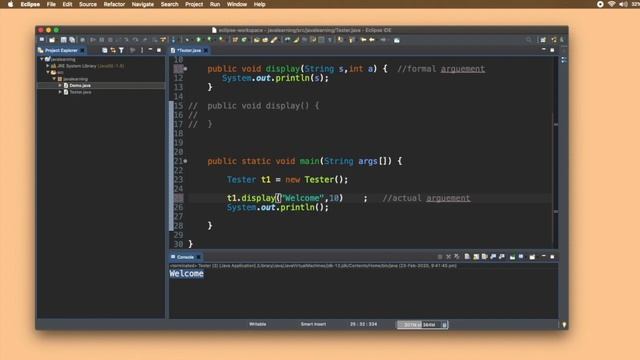
Task: Close the Tester.java editor tab
Action: 206,50
